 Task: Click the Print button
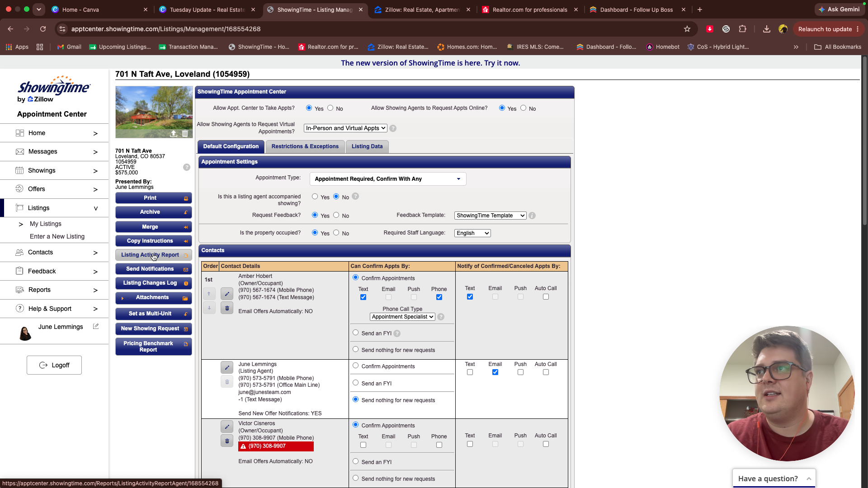[154, 198]
